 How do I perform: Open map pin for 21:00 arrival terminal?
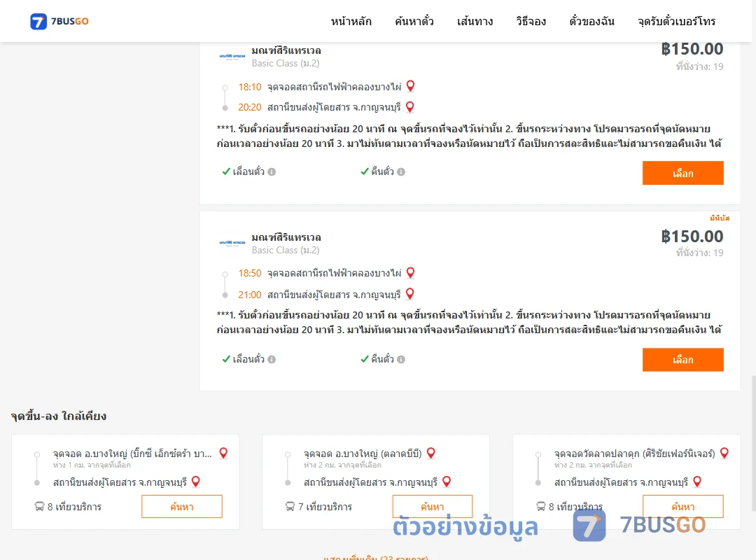tap(409, 293)
